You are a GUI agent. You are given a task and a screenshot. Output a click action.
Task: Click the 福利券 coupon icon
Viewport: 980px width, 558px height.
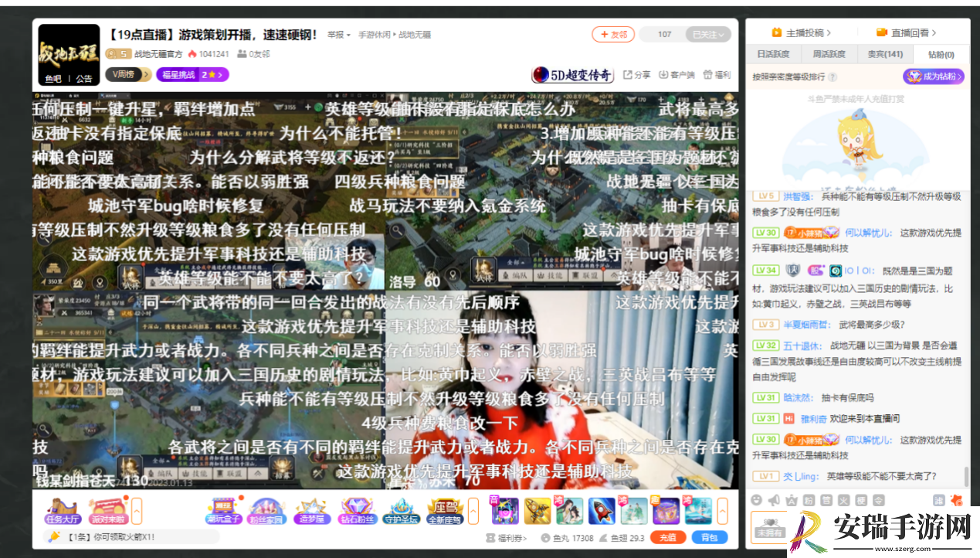(490, 537)
